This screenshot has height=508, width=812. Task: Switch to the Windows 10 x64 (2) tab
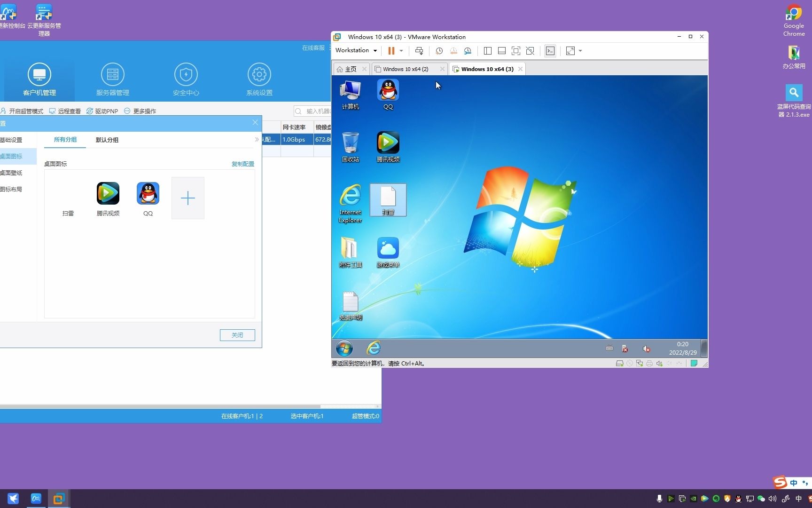click(406, 69)
